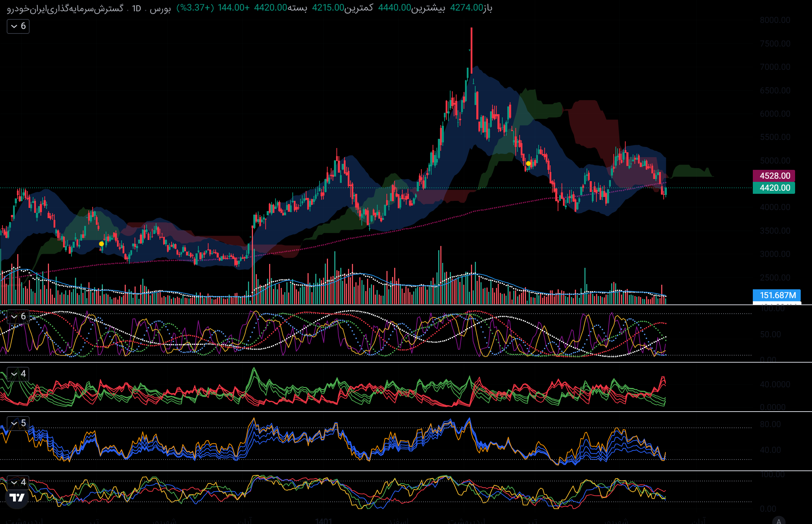Click the 1D interval in the chart title
The height and width of the screenshot is (524, 812).
[x=136, y=8]
